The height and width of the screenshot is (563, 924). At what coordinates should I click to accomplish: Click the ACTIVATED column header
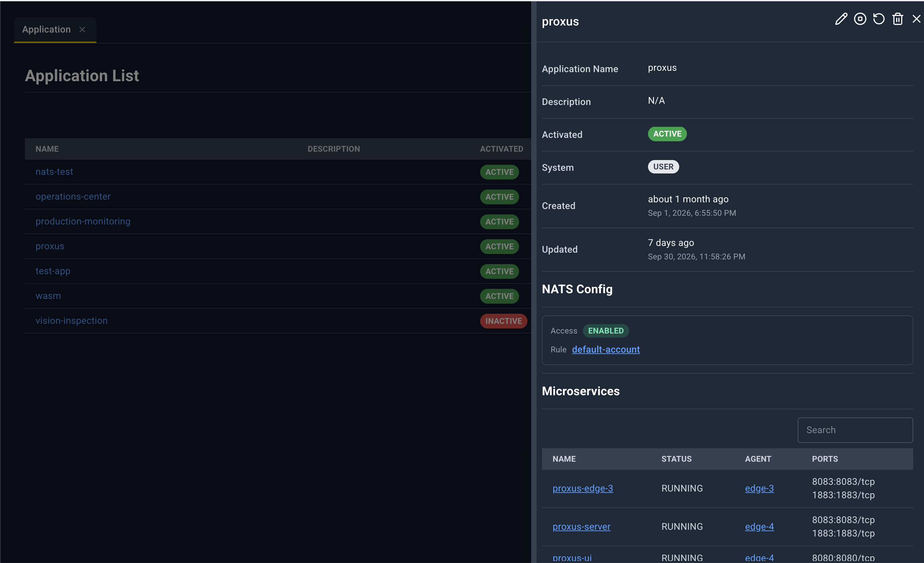pos(501,149)
